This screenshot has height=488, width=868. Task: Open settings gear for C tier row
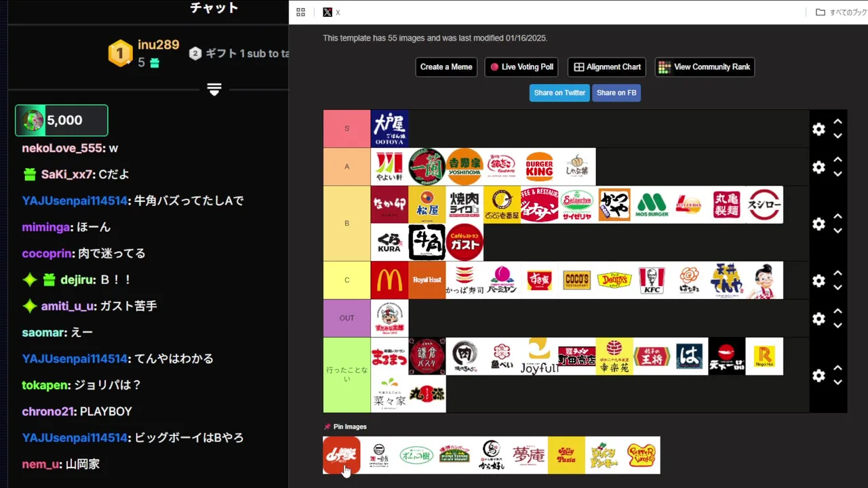click(818, 281)
